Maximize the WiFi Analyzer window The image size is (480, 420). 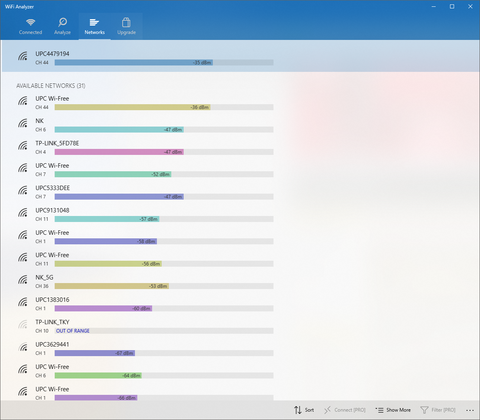452,6
